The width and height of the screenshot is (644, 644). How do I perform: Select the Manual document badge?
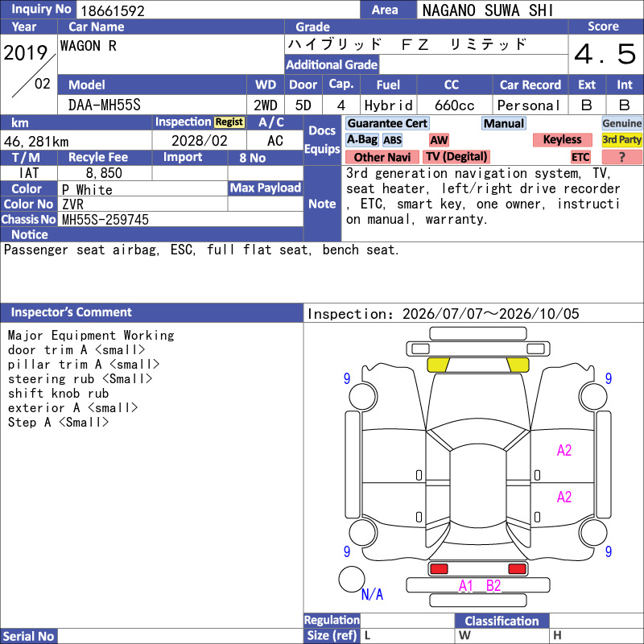[504, 123]
